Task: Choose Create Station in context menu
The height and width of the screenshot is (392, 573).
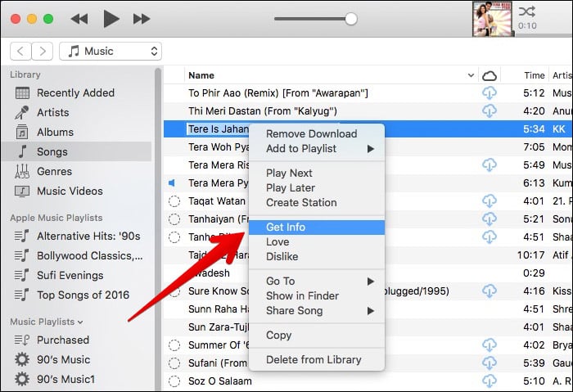Action: pos(317,203)
